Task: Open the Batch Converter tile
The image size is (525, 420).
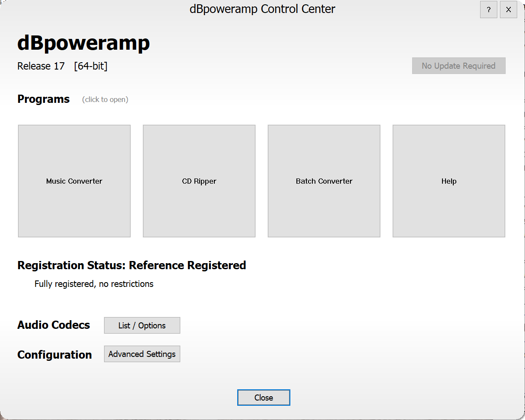Action: (x=324, y=181)
